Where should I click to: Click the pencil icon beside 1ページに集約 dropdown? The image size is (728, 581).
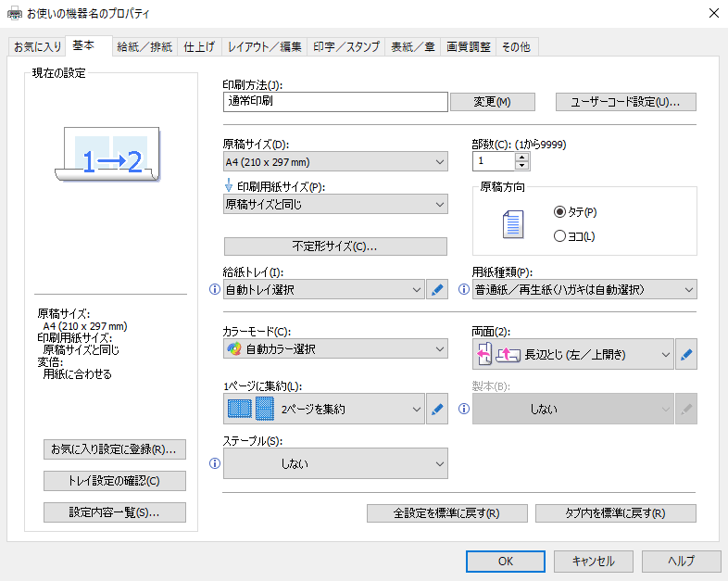(x=438, y=409)
